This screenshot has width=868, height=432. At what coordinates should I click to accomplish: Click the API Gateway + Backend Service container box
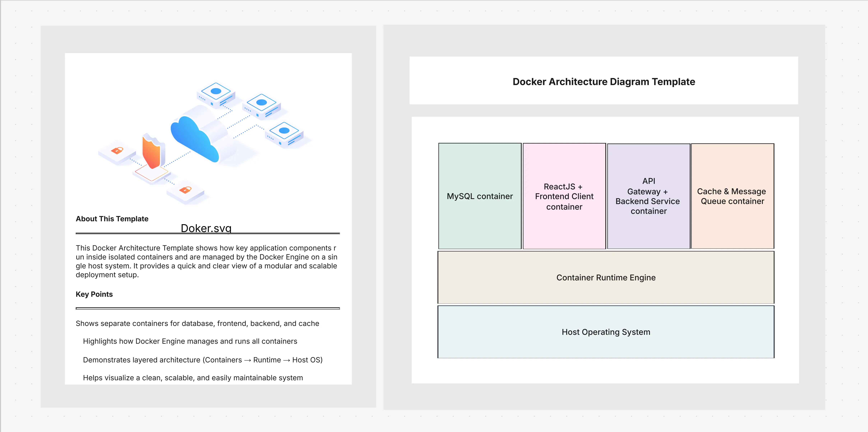648,196
